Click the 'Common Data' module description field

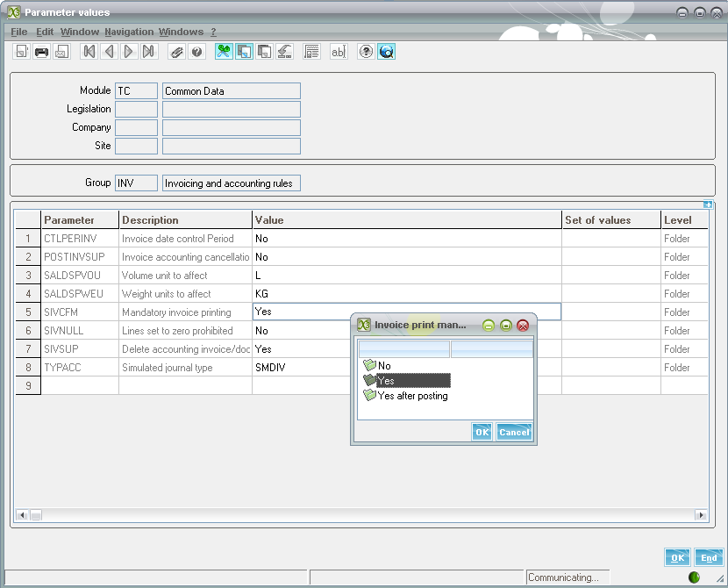pos(232,90)
